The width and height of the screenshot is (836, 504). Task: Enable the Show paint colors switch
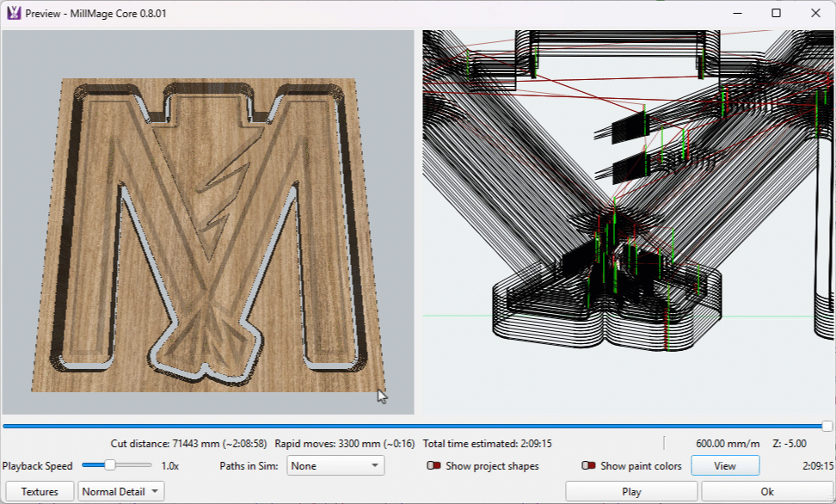(x=588, y=466)
